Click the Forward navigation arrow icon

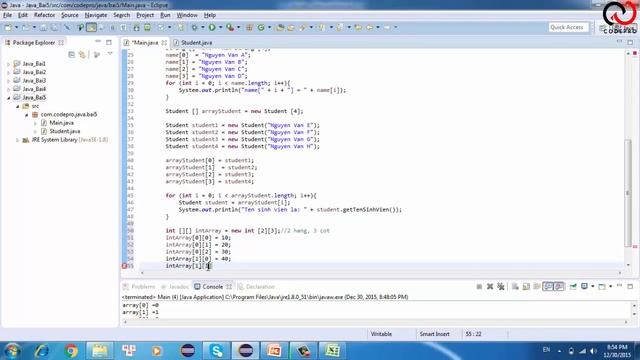tap(387, 27)
